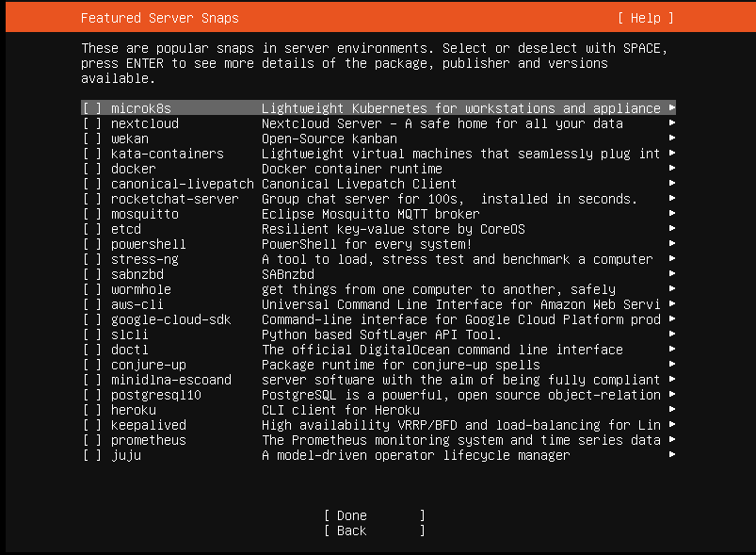This screenshot has height=555, width=756.
Task: Click the "conjure-up" snap name
Action: click(149, 366)
